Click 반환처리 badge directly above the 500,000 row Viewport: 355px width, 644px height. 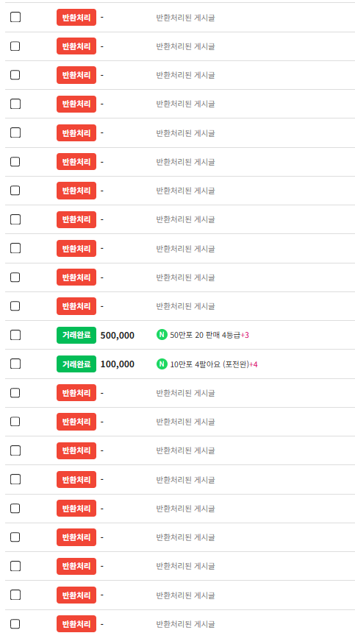click(x=76, y=306)
